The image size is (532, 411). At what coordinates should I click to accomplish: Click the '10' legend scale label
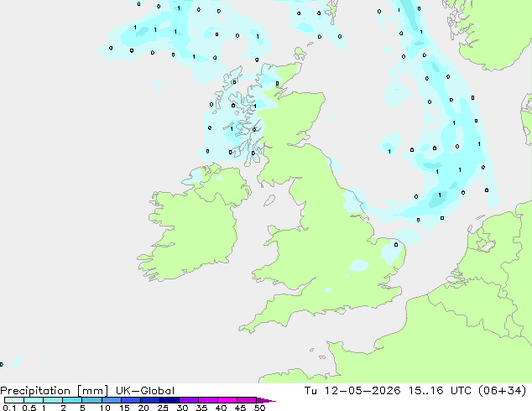(x=105, y=408)
